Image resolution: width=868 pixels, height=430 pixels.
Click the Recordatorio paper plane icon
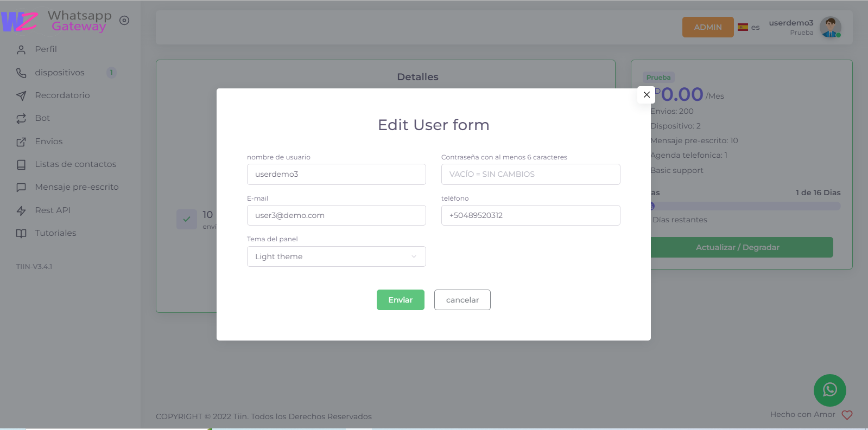click(x=21, y=96)
